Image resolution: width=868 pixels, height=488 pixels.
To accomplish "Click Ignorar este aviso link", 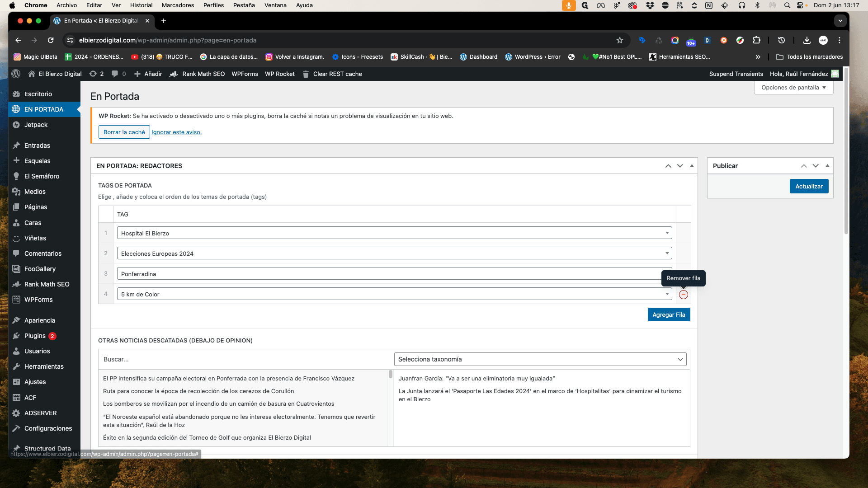I will tap(176, 132).
